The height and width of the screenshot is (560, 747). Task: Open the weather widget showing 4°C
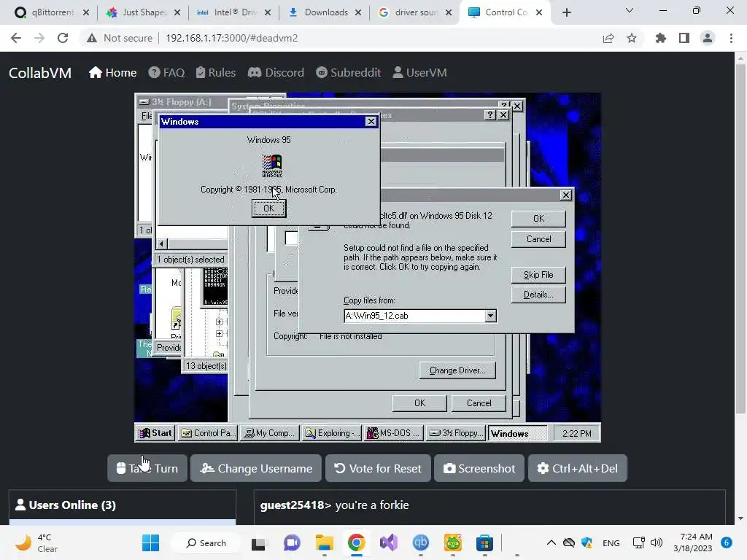36,542
